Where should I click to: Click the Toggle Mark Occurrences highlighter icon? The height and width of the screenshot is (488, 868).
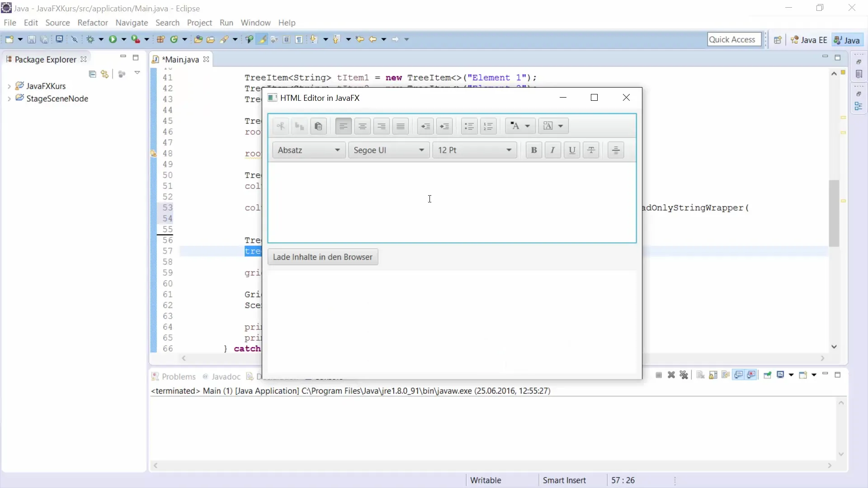(262, 39)
